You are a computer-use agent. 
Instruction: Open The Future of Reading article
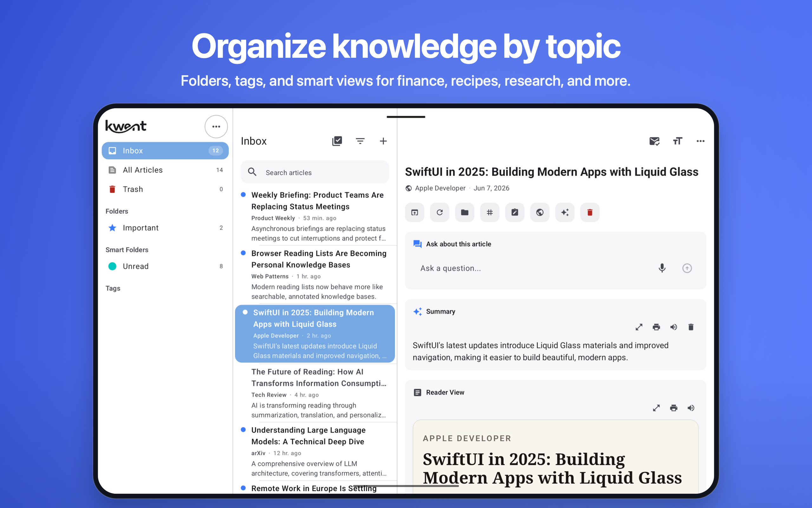pyautogui.click(x=315, y=393)
